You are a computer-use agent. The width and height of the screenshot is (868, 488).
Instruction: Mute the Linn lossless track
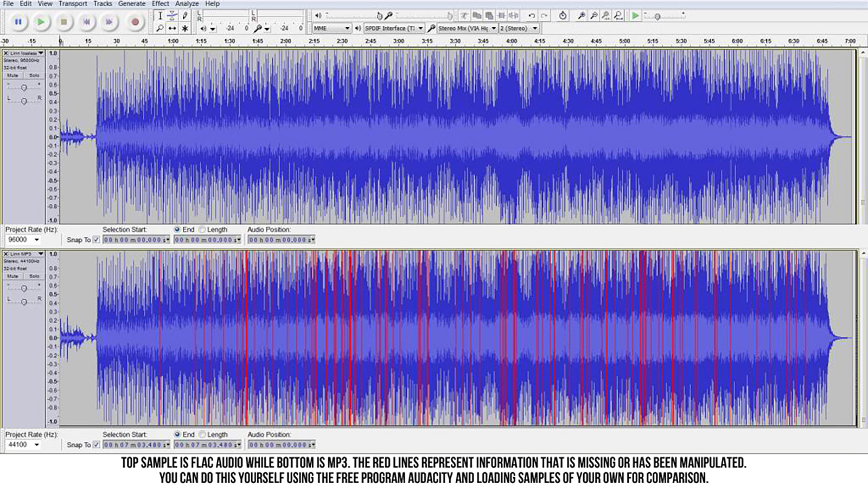point(12,75)
